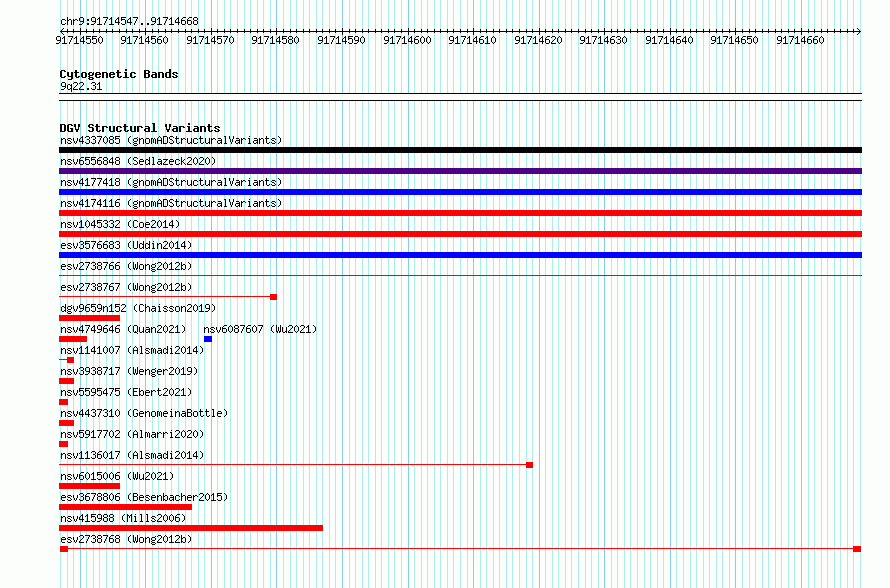Click ruler position 91714590
Screen dimensions: 890x588
pyautogui.click(x=342, y=40)
